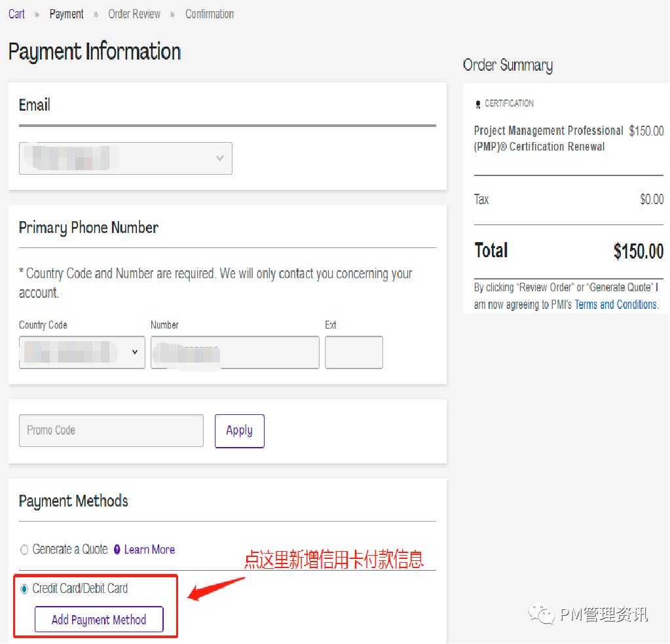Click the Add Payment Method button
The height and width of the screenshot is (644, 670).
pos(99,619)
